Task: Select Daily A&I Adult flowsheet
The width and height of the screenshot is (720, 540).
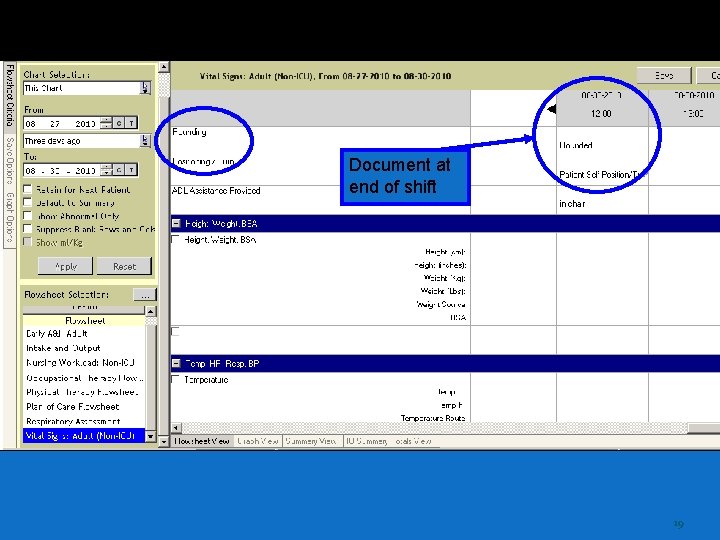Action: click(x=84, y=334)
